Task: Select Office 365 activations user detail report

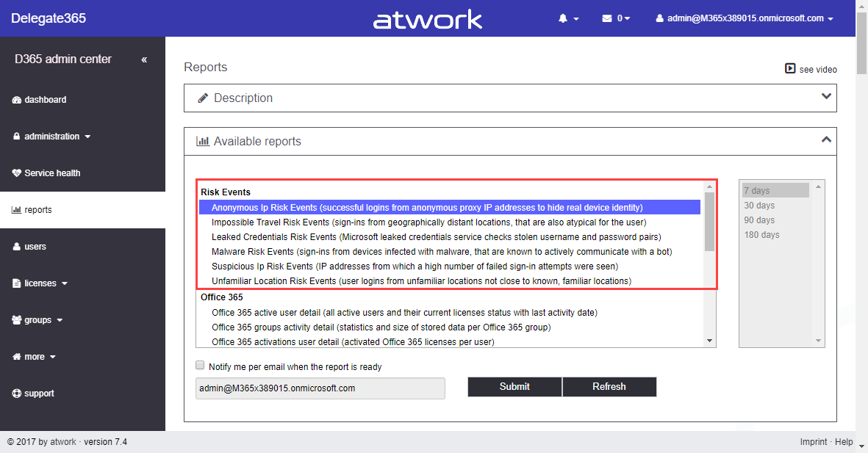Action: (450, 342)
